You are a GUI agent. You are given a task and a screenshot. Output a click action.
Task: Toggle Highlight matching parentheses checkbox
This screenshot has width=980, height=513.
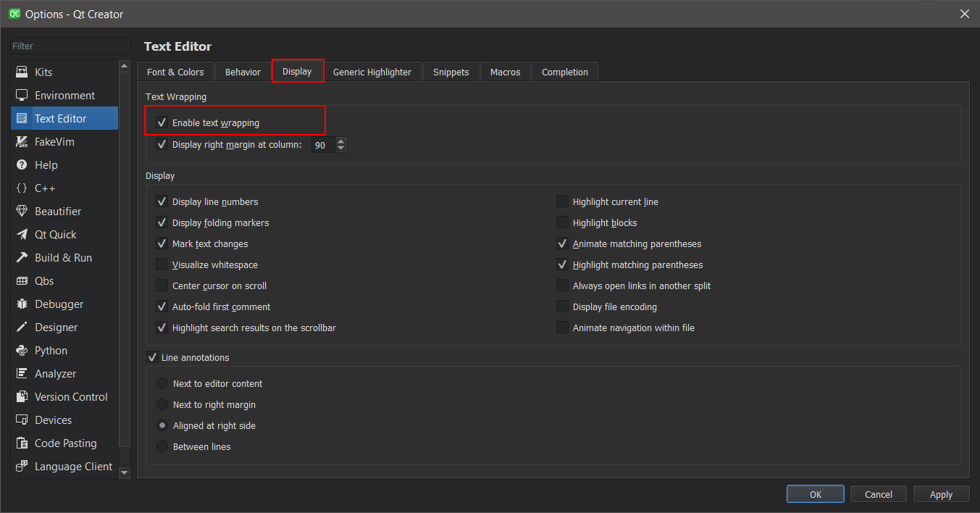coord(563,265)
